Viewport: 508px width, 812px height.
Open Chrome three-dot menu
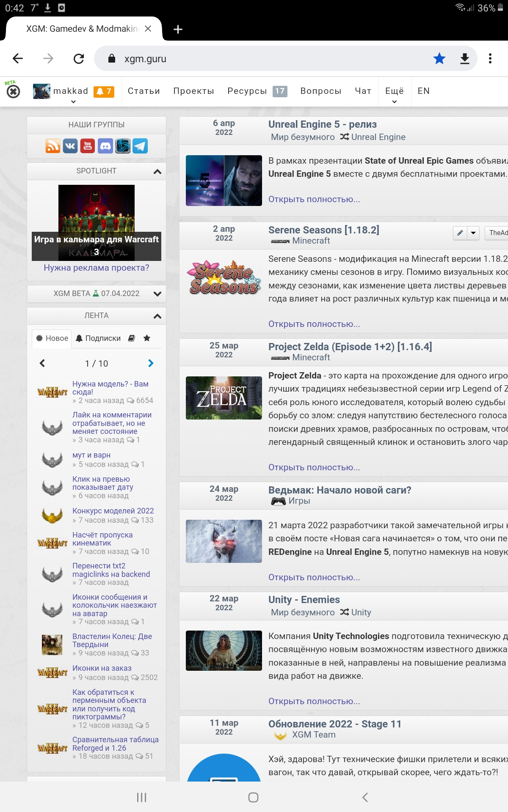(x=490, y=59)
